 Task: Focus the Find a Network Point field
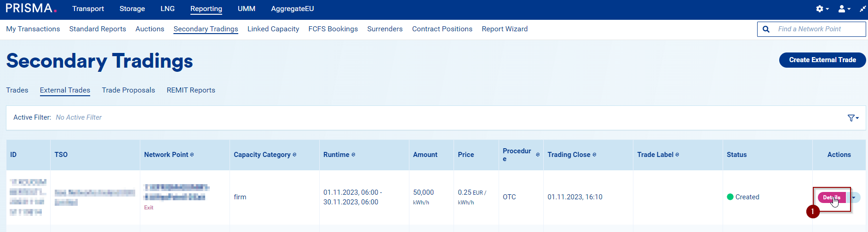(819, 29)
